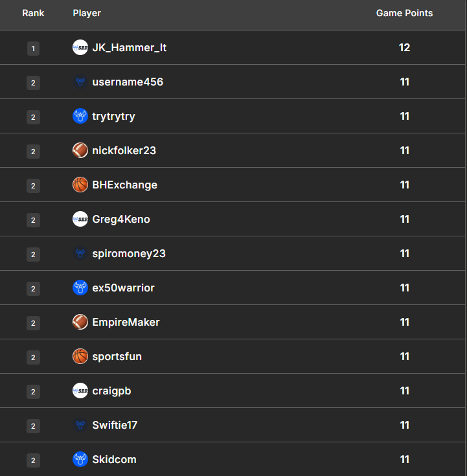
Task: Click the football avatar beside nickfolker23
Action: click(x=80, y=151)
